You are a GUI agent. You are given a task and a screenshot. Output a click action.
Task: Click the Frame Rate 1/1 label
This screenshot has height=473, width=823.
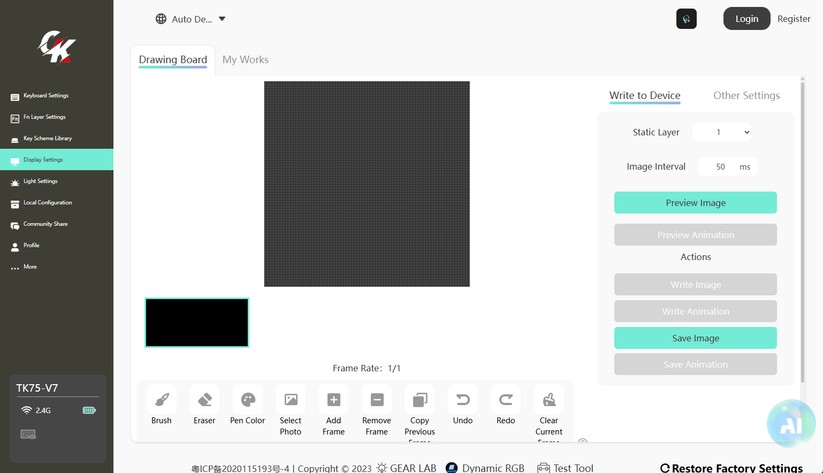click(x=366, y=368)
